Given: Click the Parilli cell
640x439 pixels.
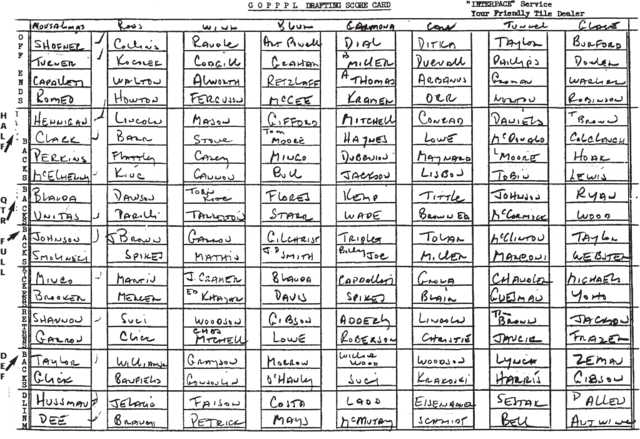Looking at the screenshot, I should pos(138,213).
